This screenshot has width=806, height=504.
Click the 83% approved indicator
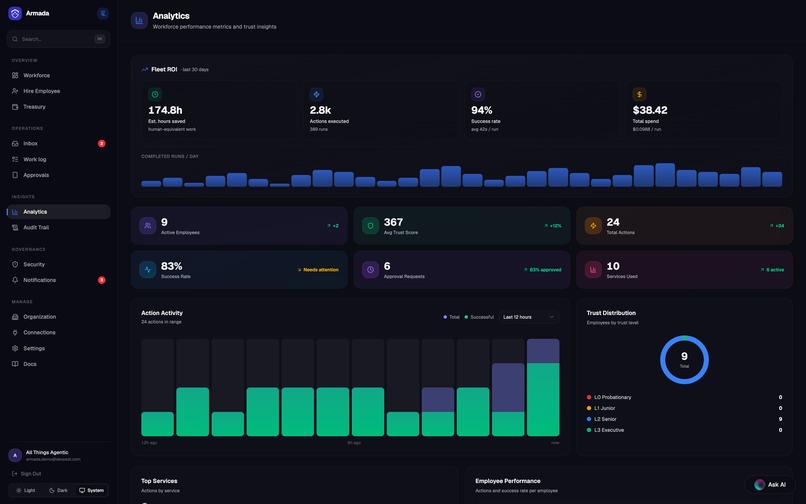click(542, 270)
